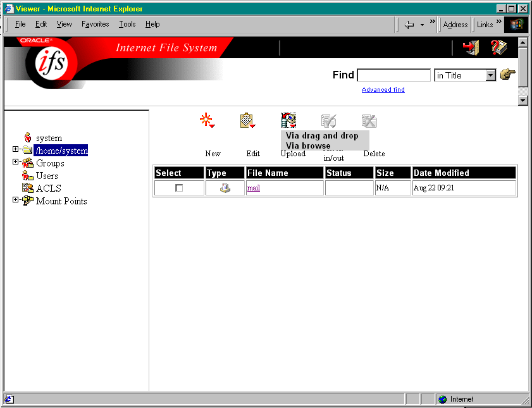The width and height of the screenshot is (532, 408).
Task: Open the Tools menu
Action: coord(127,24)
